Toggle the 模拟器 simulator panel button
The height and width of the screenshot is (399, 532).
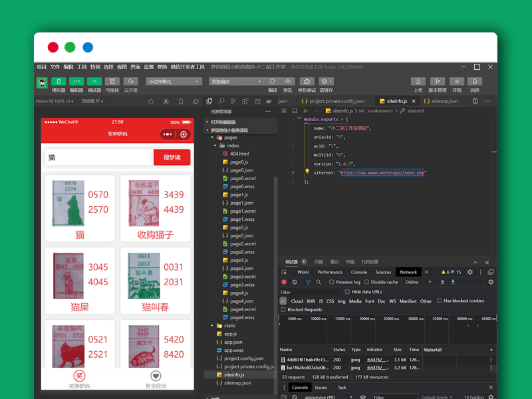click(x=59, y=82)
